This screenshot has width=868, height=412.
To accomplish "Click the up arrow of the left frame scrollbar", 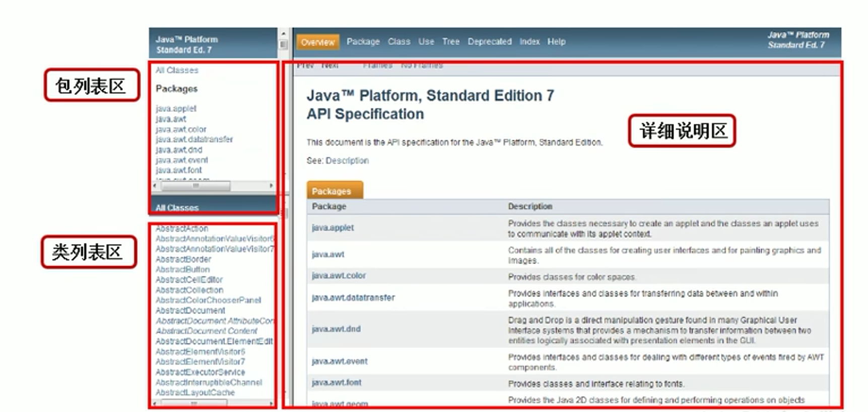I will point(283,34).
